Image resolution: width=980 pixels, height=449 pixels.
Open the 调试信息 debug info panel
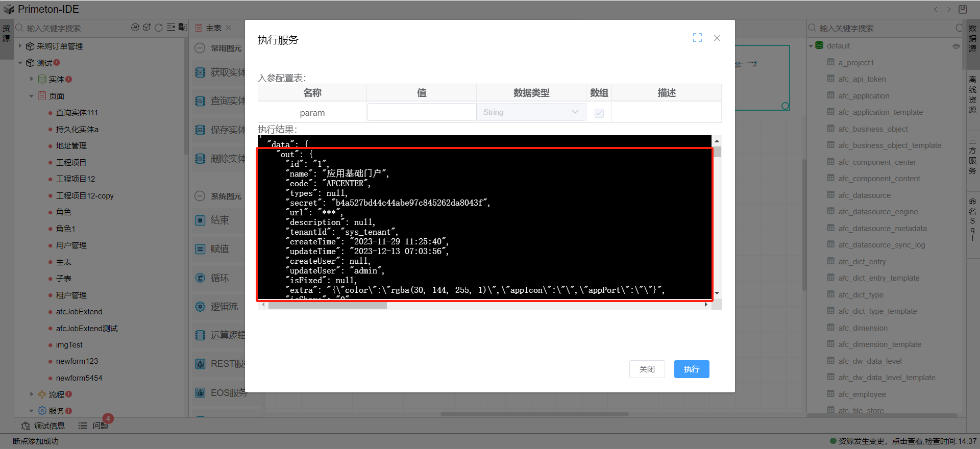pos(43,426)
